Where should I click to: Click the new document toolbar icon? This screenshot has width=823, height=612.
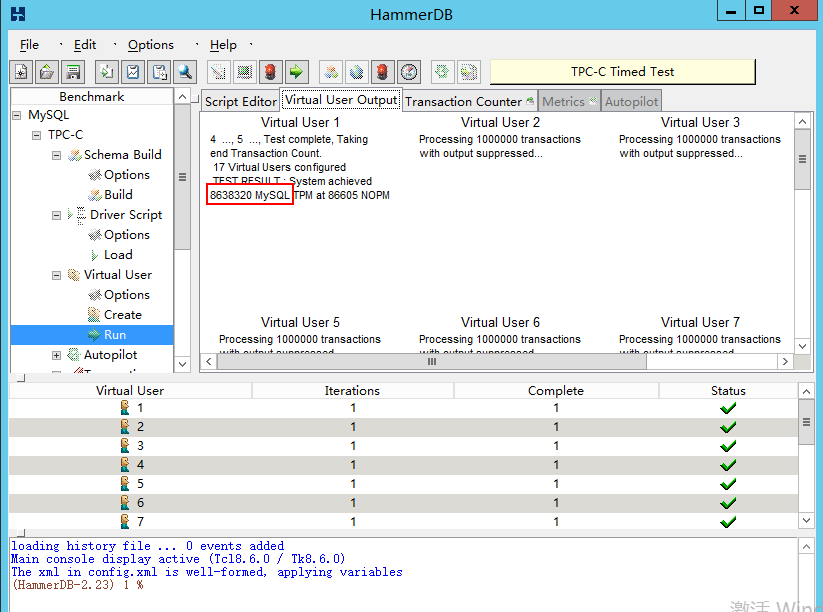click(21, 72)
